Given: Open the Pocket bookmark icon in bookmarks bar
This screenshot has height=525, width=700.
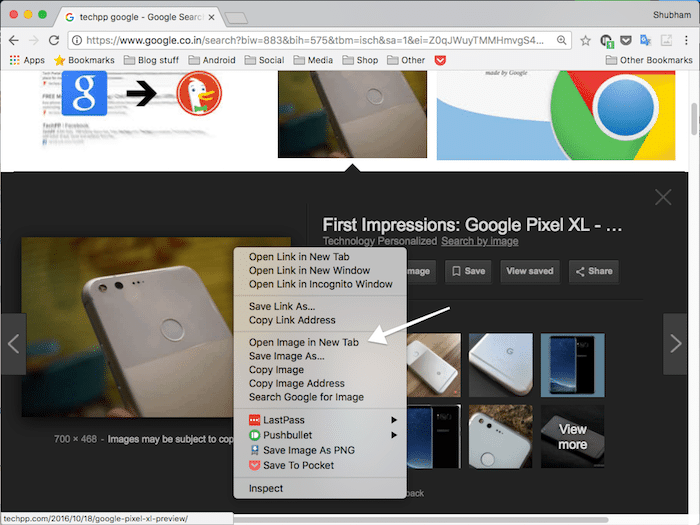Looking at the screenshot, I should (x=440, y=60).
